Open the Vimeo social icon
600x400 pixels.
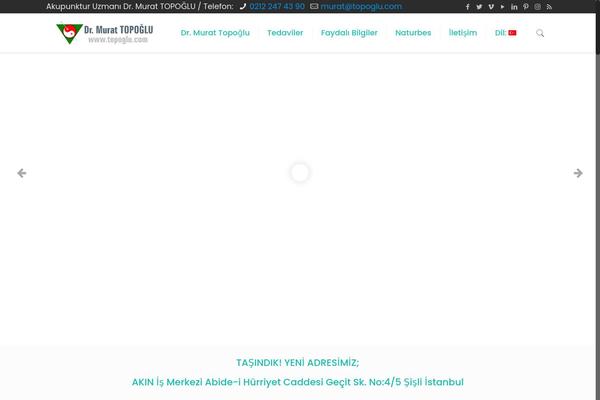[491, 7]
